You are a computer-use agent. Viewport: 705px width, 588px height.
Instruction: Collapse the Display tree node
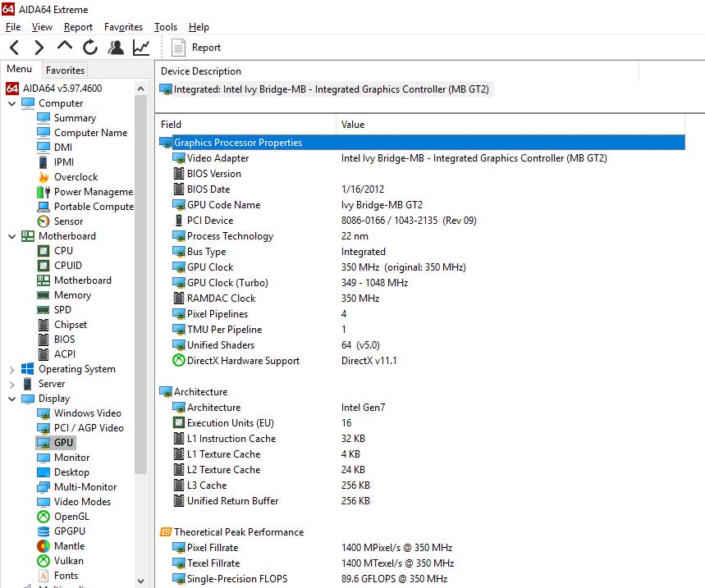pyautogui.click(x=11, y=399)
